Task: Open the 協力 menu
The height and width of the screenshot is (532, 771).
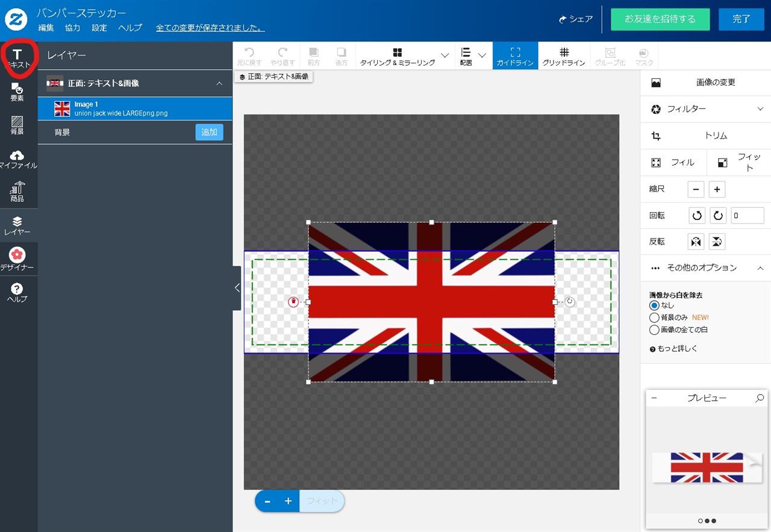Action: pos(72,28)
